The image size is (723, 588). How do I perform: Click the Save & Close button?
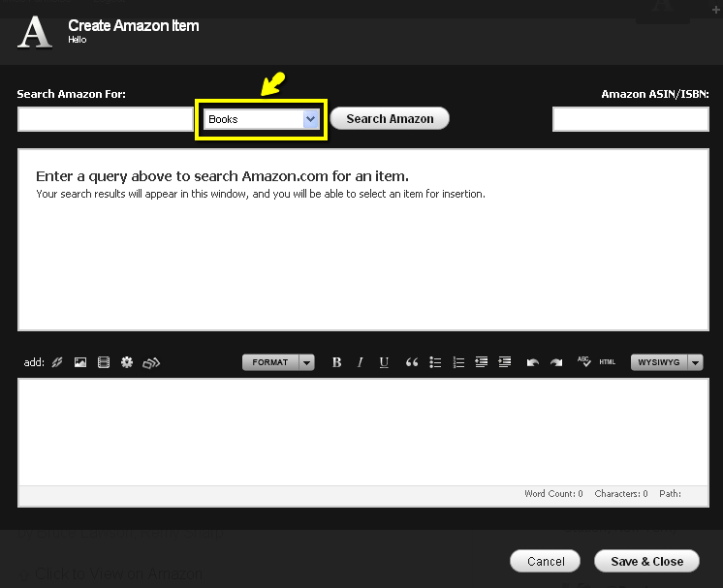[646, 561]
